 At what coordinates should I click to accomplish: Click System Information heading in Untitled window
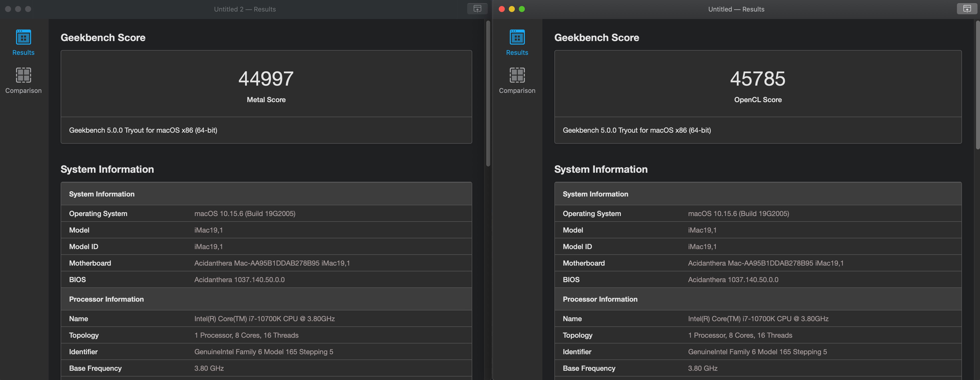[601, 169]
